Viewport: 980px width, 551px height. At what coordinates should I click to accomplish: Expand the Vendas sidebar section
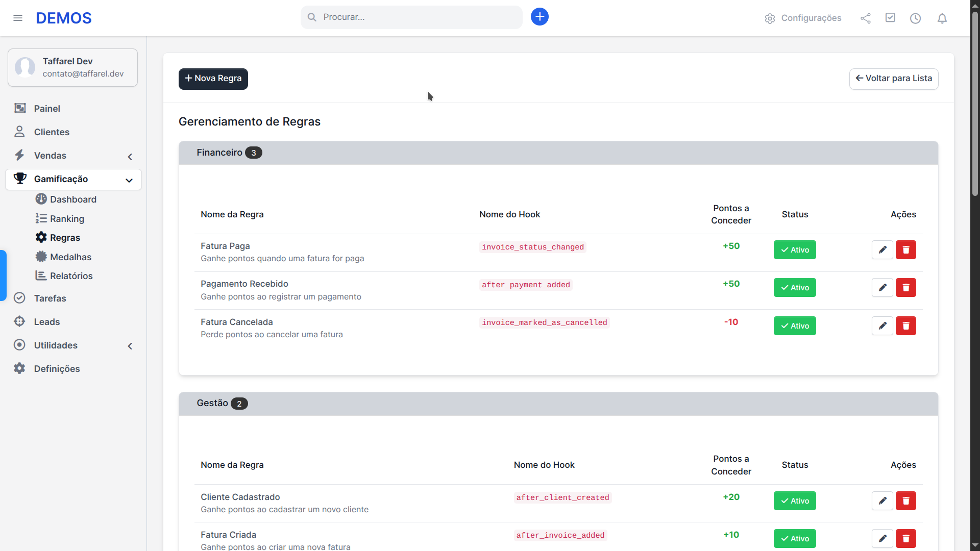(x=130, y=157)
